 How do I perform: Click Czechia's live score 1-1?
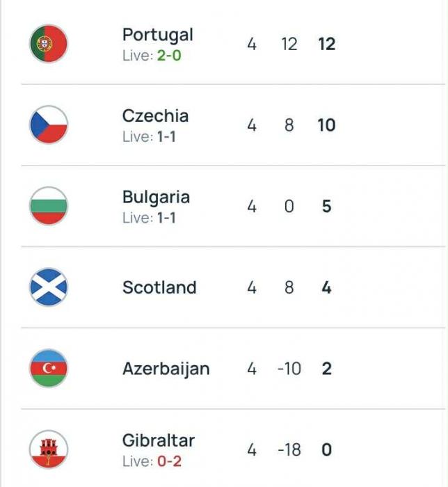165,137
